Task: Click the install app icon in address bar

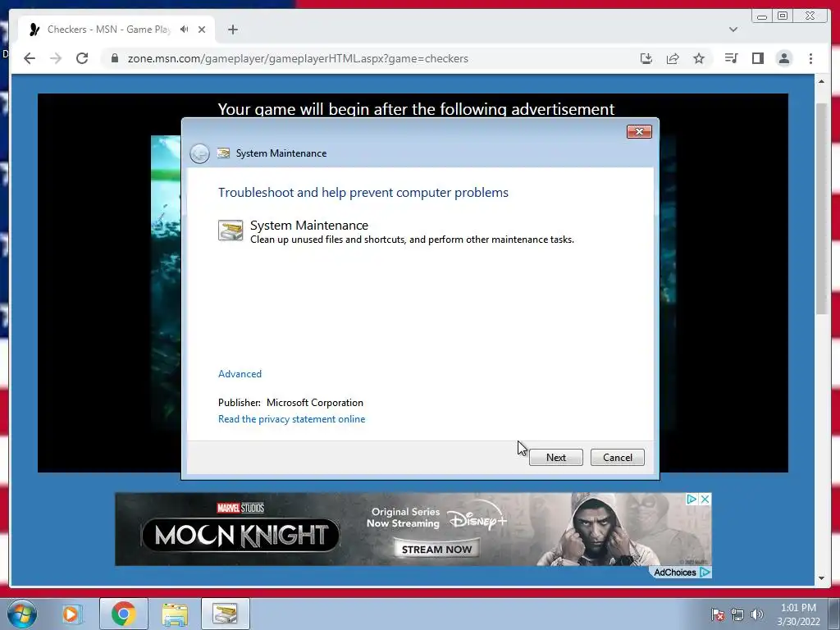Action: click(x=646, y=58)
